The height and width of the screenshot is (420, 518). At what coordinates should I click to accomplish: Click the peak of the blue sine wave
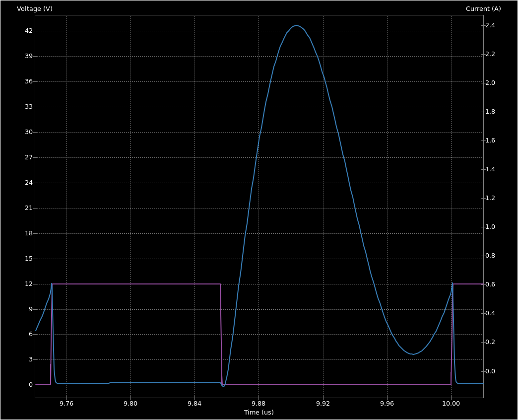point(297,25)
